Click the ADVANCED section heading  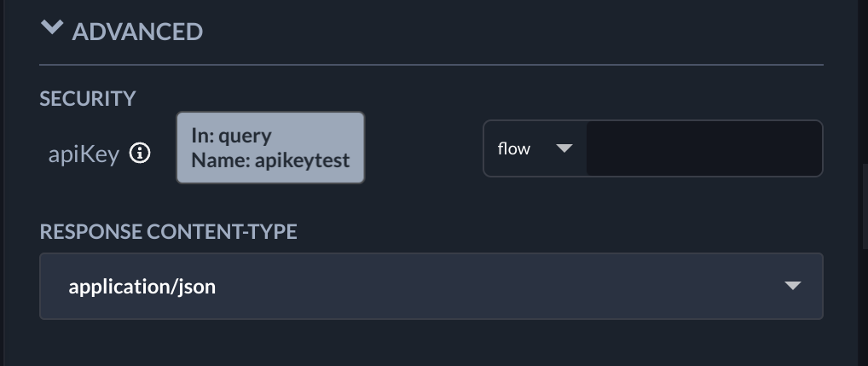click(137, 32)
